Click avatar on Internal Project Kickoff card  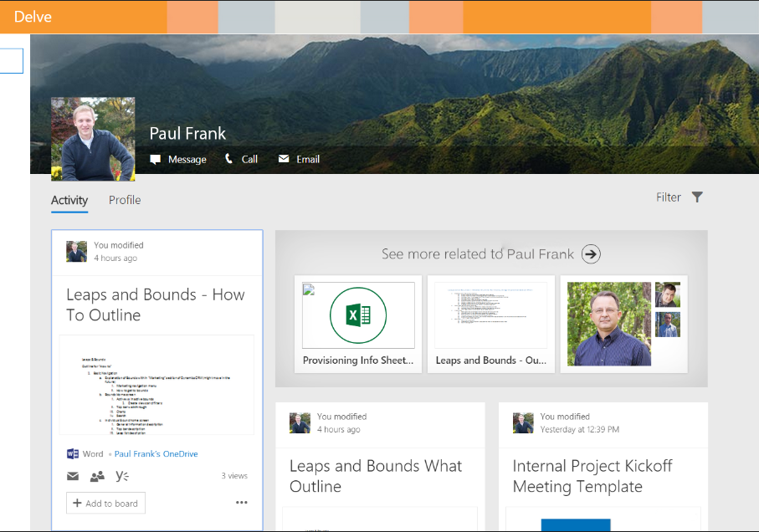pos(523,422)
